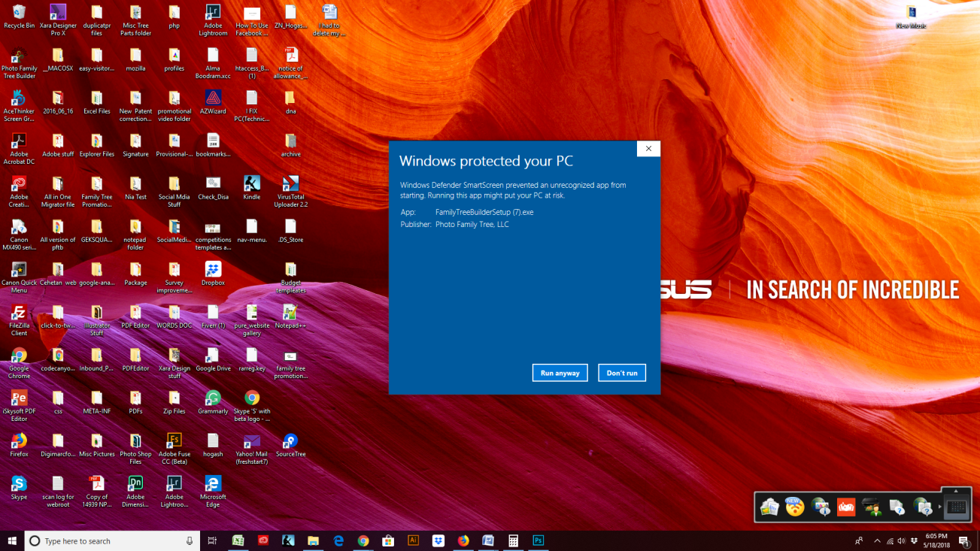
Task: Open File Explorer from the taskbar
Action: point(313,540)
